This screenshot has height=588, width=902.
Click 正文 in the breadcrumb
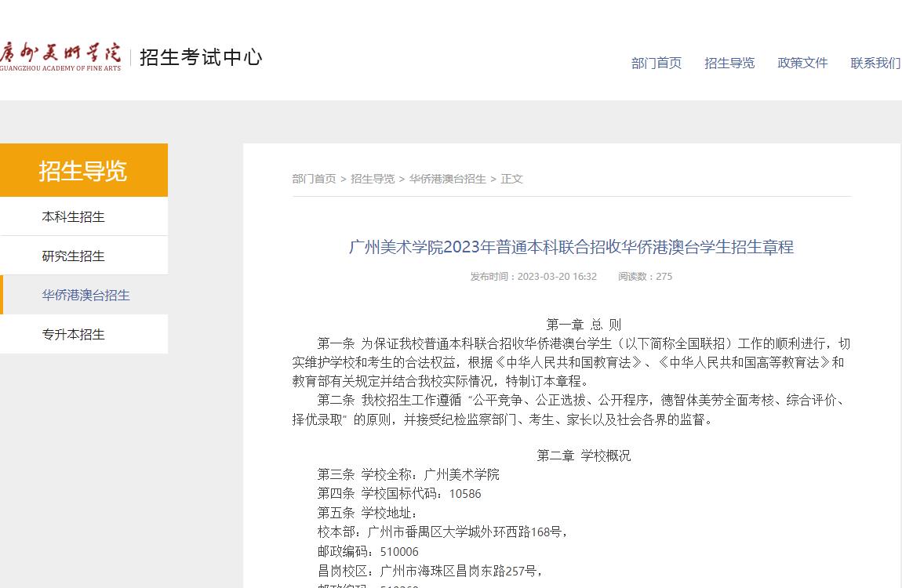point(511,179)
